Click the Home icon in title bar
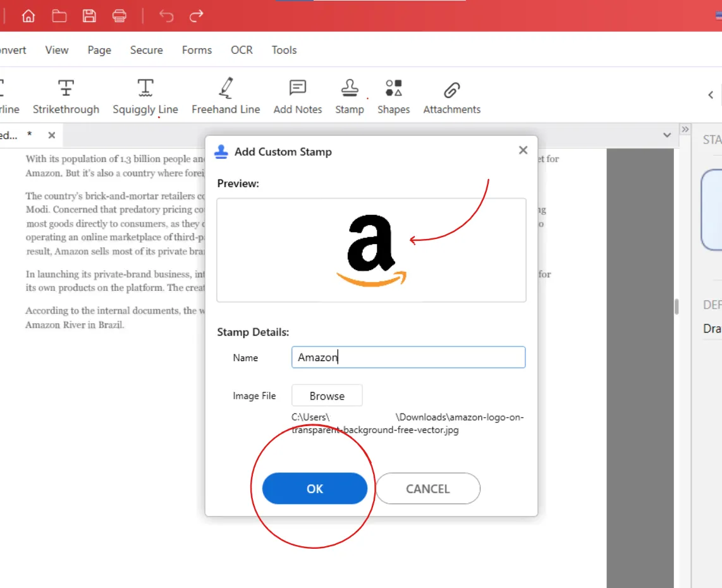Image resolution: width=722 pixels, height=588 pixels. tap(28, 16)
